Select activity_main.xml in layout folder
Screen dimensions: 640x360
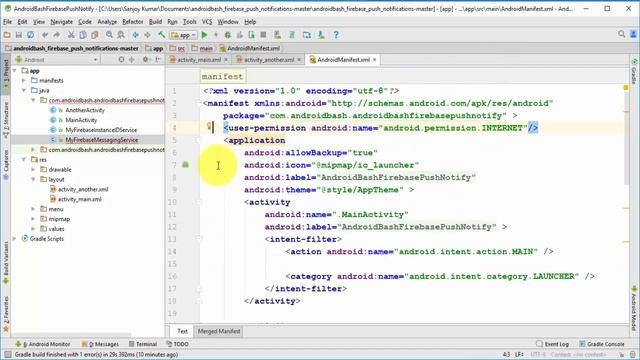pos(80,199)
